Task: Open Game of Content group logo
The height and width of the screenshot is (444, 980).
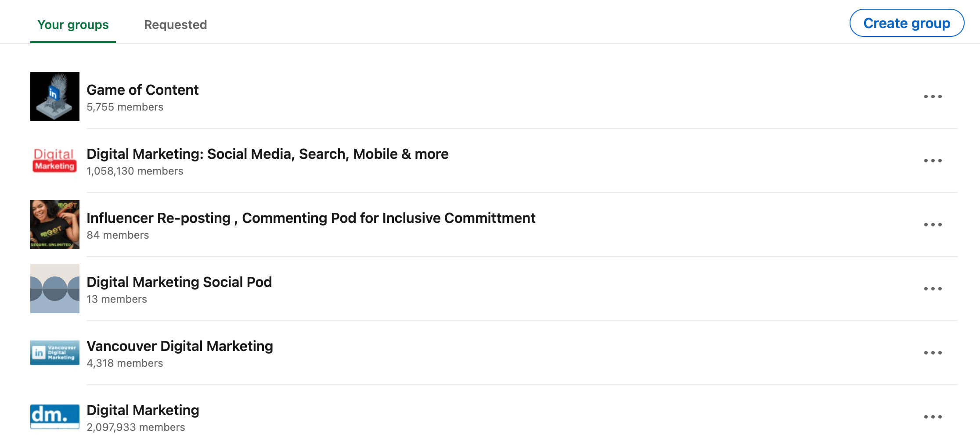Action: [x=55, y=97]
